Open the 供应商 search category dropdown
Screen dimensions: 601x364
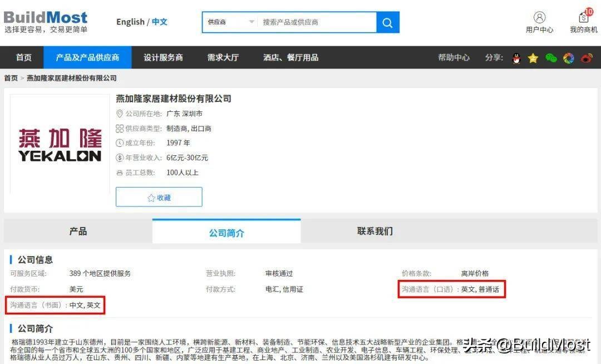[x=229, y=22]
